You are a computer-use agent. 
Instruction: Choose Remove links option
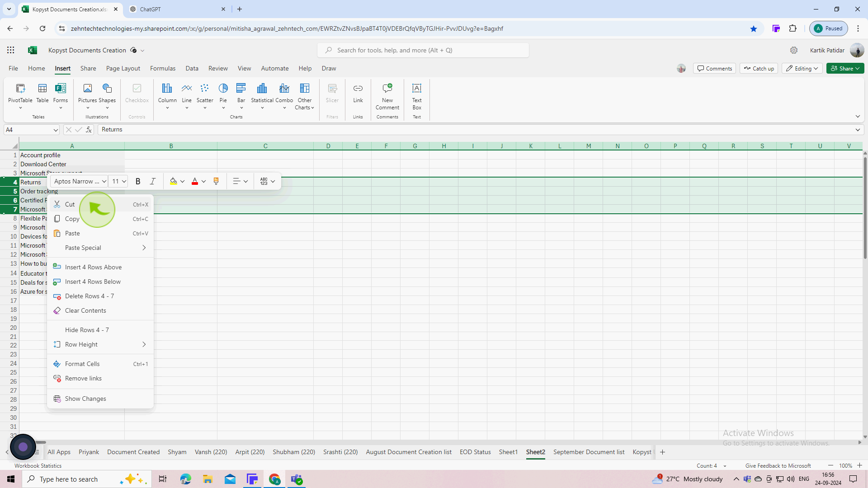tap(100, 378)
